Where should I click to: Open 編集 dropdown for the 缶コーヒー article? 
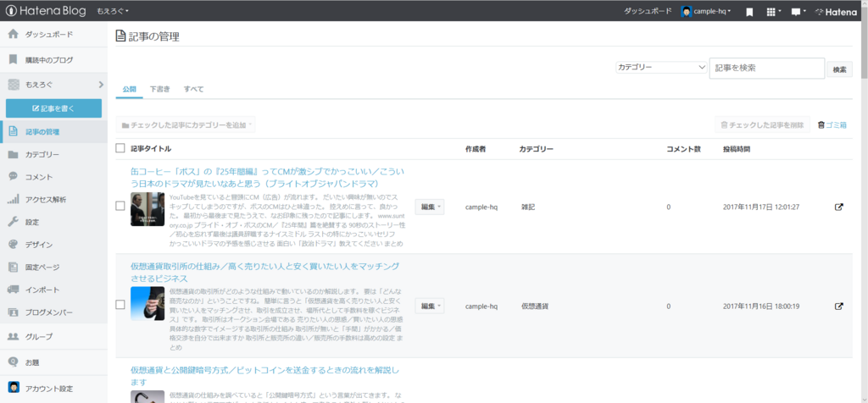[430, 207]
